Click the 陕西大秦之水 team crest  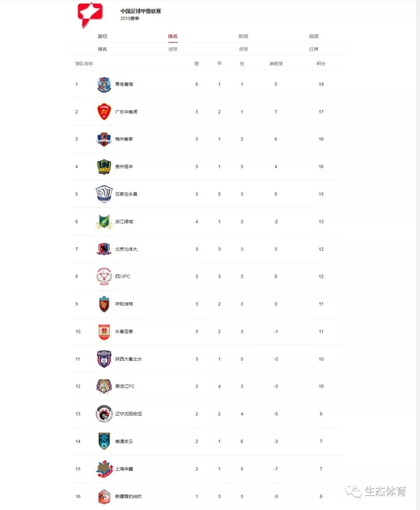(x=104, y=359)
